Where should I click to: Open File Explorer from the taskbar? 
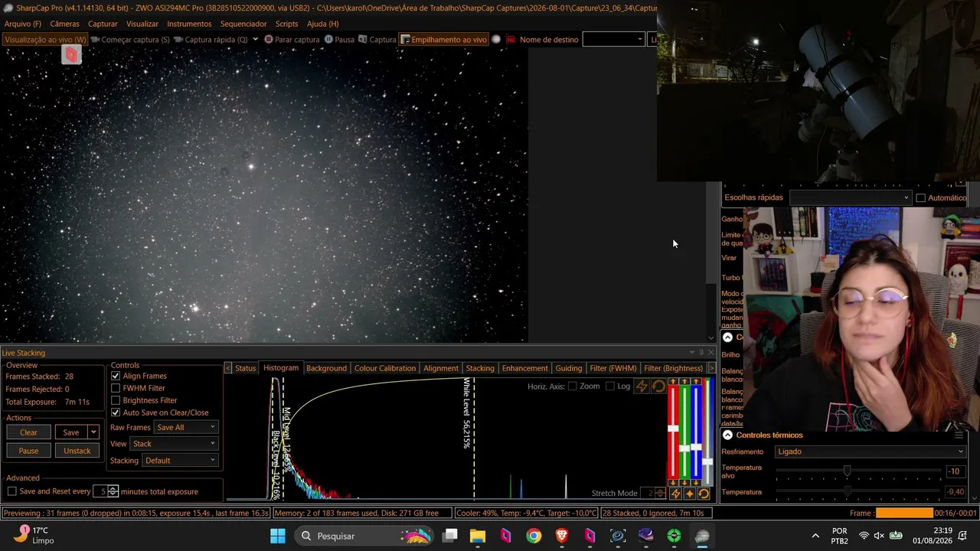478,536
